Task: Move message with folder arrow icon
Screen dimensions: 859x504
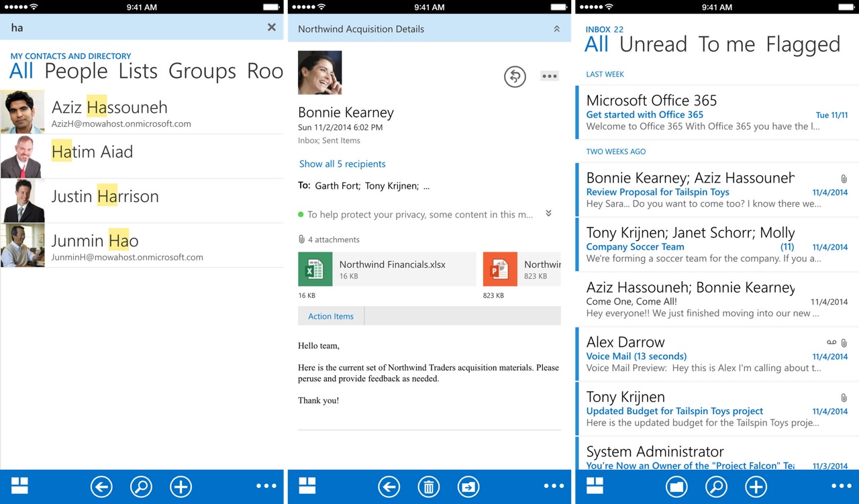Action: coord(468,487)
